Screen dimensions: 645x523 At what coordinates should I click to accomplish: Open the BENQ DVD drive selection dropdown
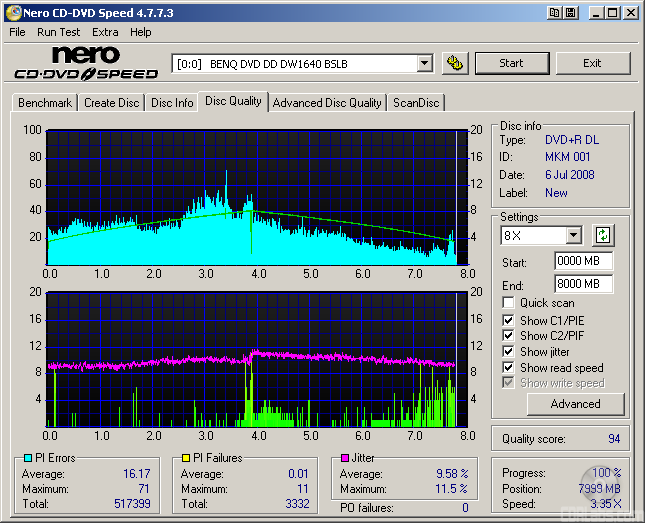[424, 63]
